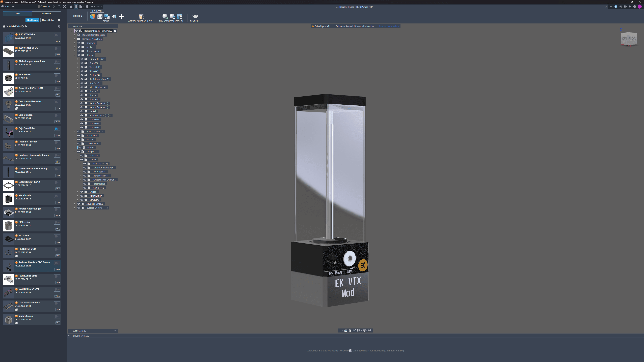This screenshot has width=644, height=362.
Task: Open the notifications bell
Action: tap(630, 7)
